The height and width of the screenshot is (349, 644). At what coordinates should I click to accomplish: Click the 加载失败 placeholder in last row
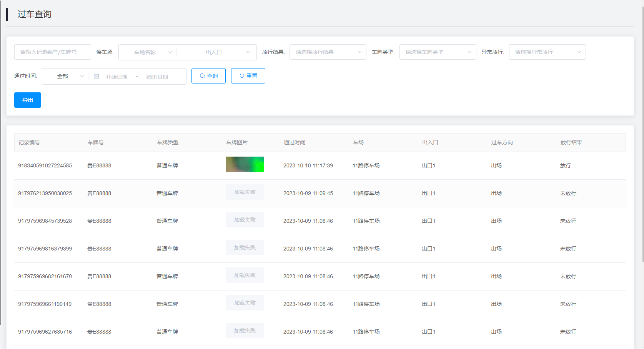[x=245, y=331]
